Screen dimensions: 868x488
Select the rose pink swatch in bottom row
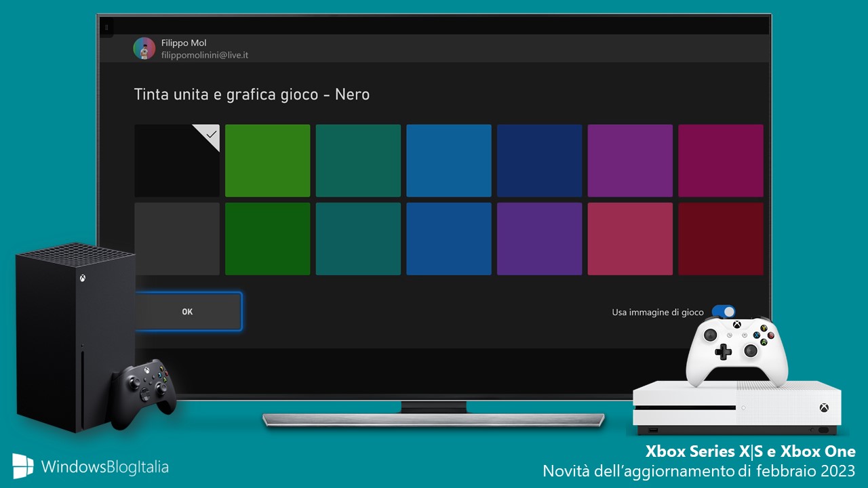coord(630,239)
